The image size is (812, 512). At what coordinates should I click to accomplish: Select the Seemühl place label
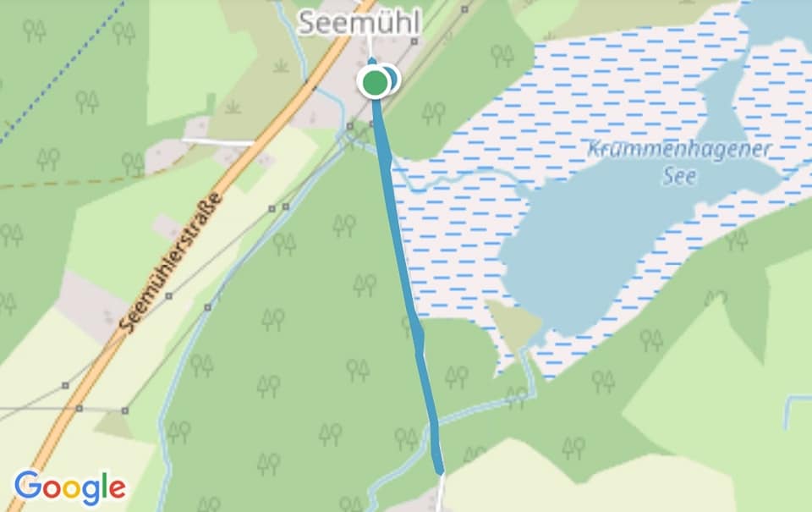coord(360,24)
